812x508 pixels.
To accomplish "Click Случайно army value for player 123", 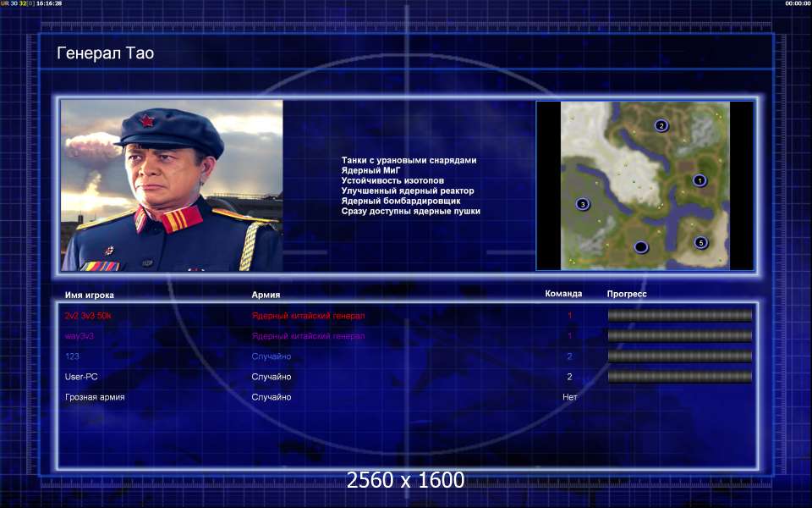I will (x=272, y=356).
